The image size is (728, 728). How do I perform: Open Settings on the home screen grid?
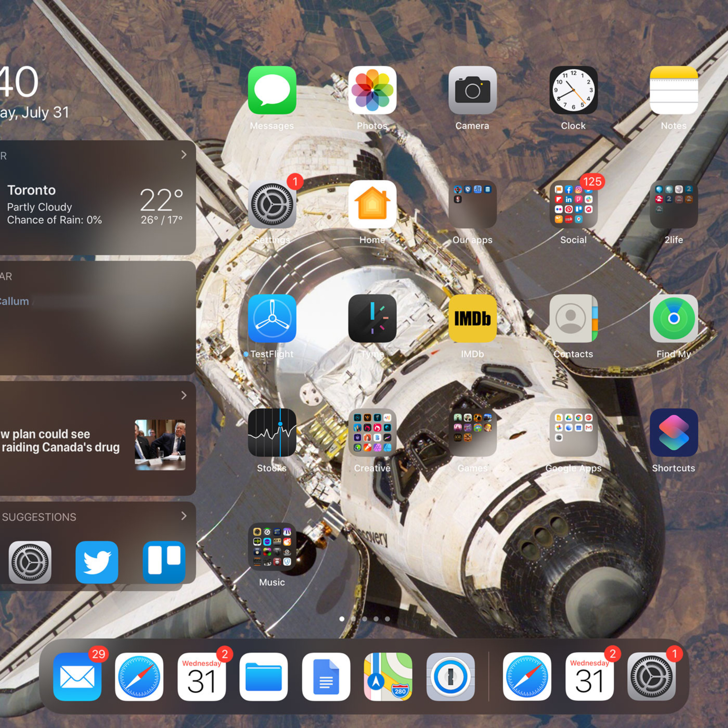[x=272, y=204]
